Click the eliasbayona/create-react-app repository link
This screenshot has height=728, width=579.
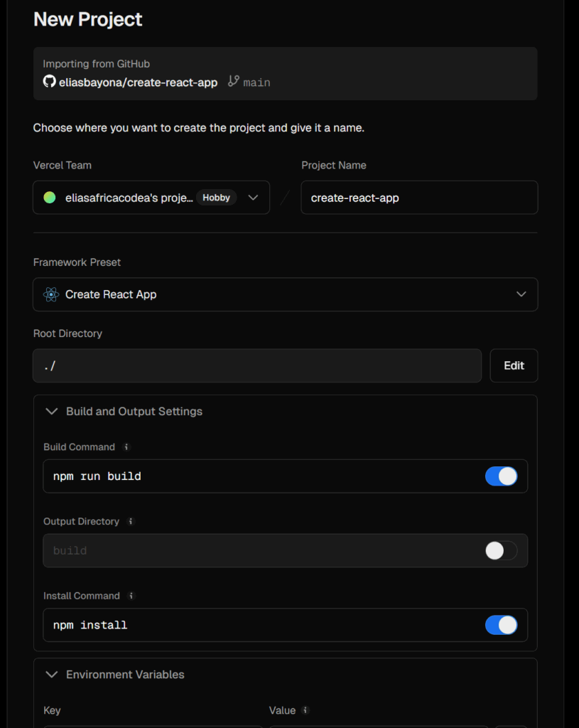click(x=138, y=82)
